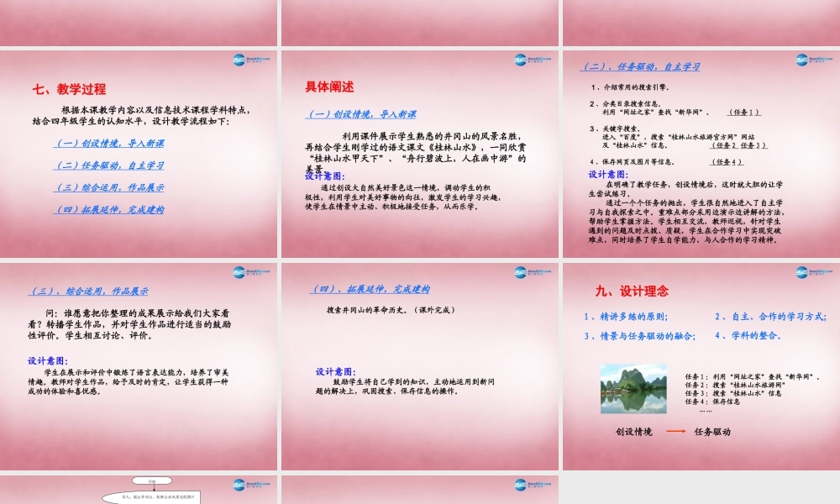This screenshot has height=504, width=840.
Task: Click "1、介绍常用的搜索引擎。" line
Action: (x=631, y=87)
